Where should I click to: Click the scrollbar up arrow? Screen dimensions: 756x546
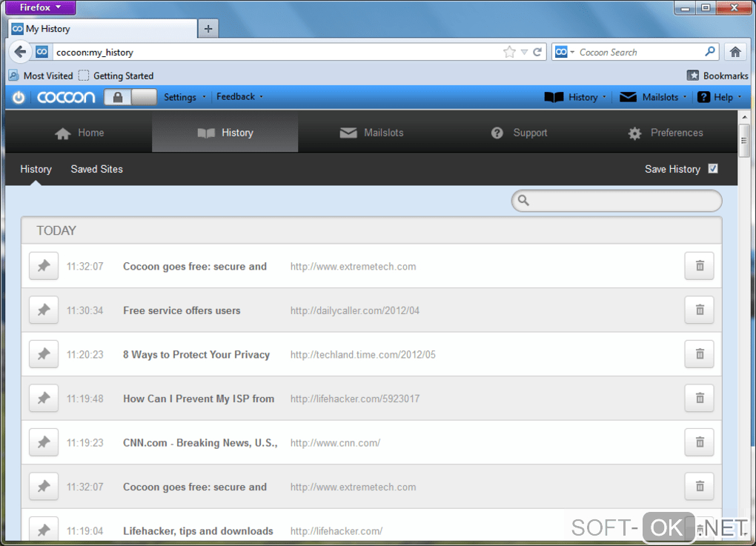click(x=744, y=116)
